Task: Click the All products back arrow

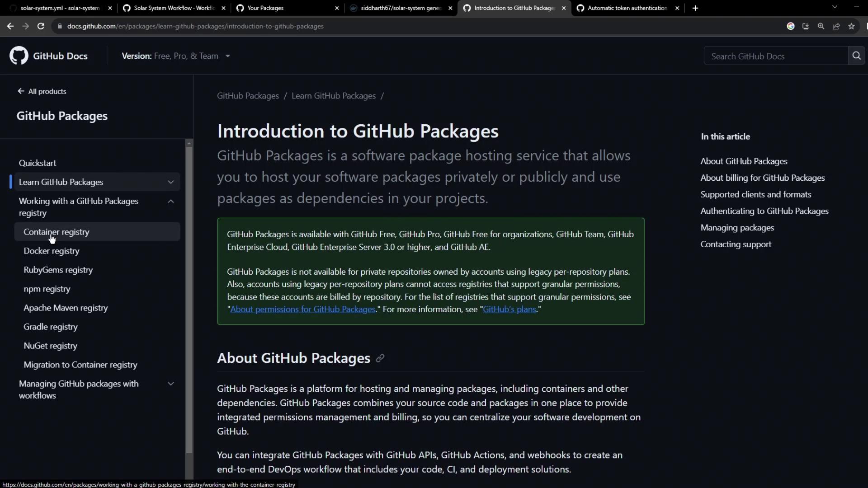Action: point(21,91)
